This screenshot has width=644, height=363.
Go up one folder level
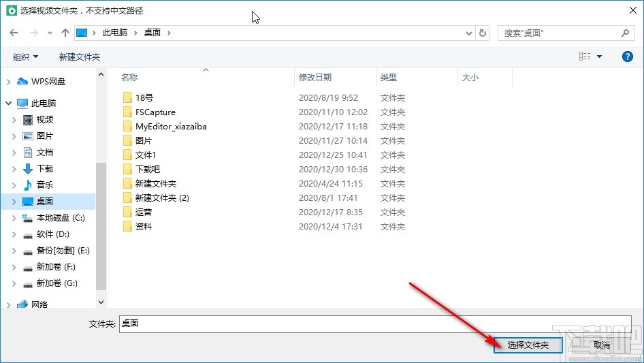65,33
